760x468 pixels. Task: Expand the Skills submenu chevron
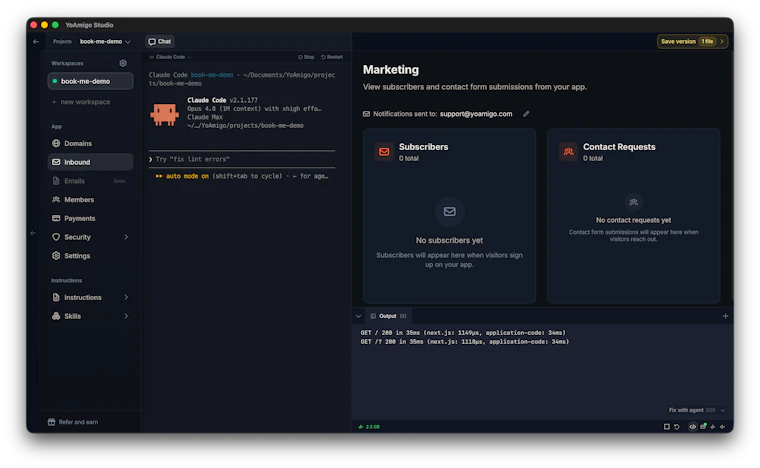point(126,316)
